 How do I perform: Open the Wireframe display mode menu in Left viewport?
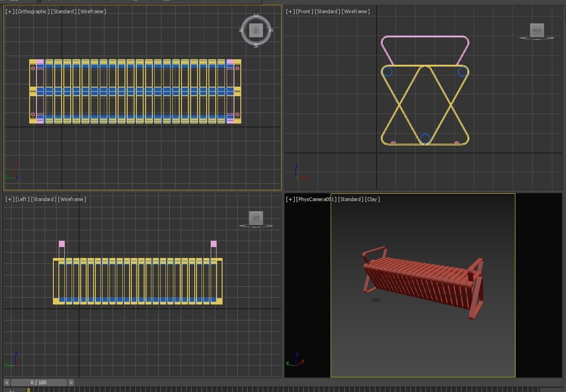click(x=72, y=199)
